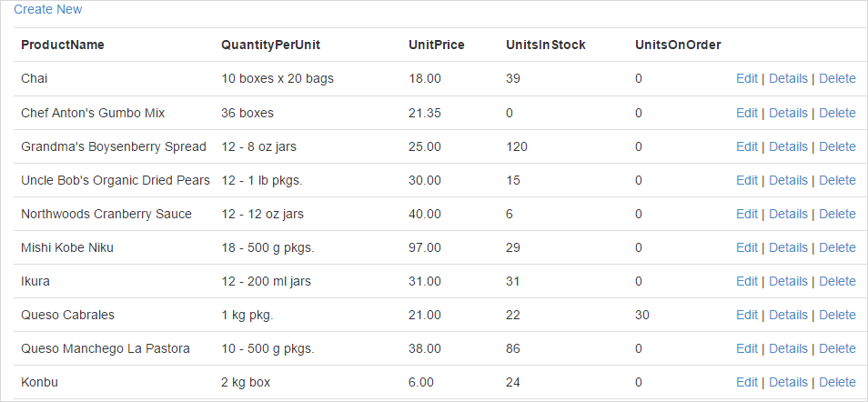Edit the Konbu product

click(746, 382)
